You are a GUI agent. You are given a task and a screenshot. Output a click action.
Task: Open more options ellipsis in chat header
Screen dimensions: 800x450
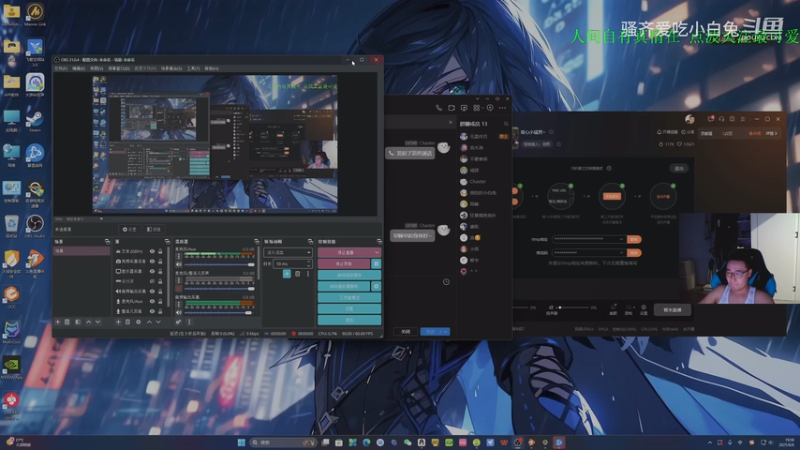point(503,108)
